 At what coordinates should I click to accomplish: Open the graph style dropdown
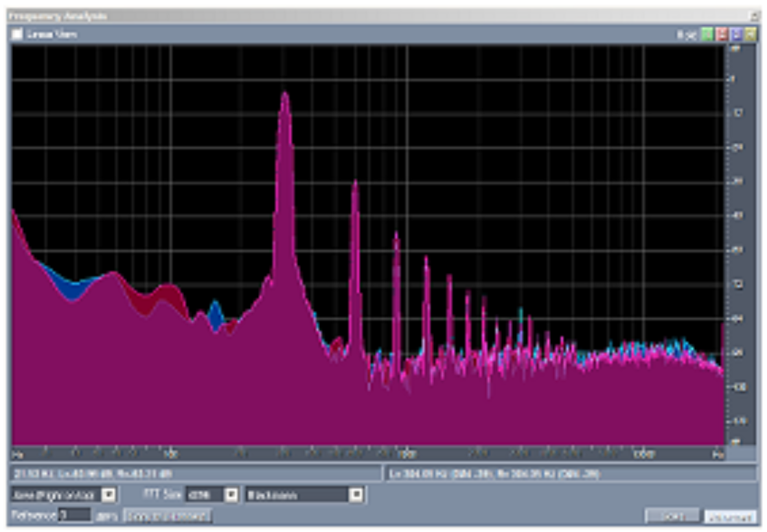pyautogui.click(x=108, y=495)
